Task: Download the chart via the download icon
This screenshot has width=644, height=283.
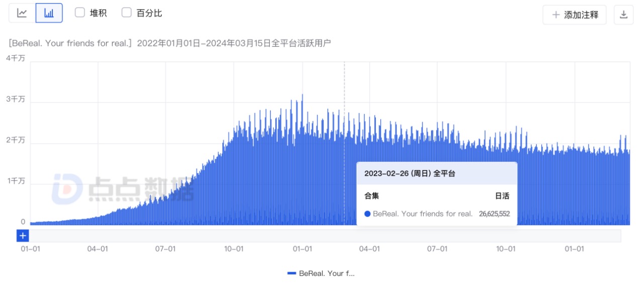Action: (x=623, y=15)
